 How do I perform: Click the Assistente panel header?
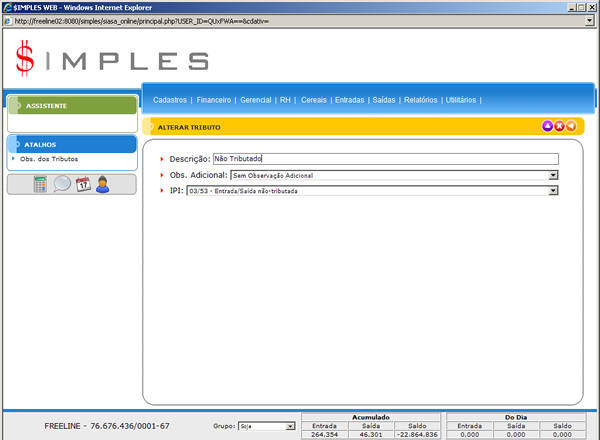72,105
